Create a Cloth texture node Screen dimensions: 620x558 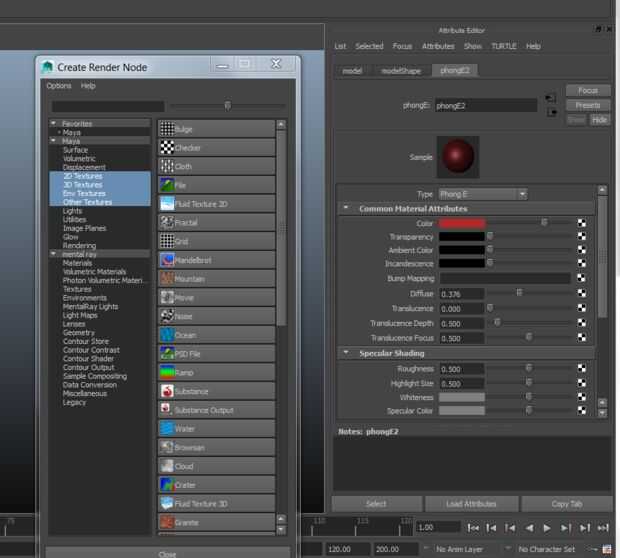(x=216, y=166)
